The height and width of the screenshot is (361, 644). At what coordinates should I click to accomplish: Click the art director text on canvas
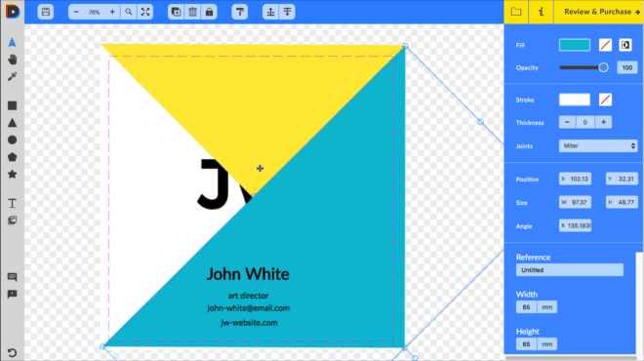click(248, 296)
